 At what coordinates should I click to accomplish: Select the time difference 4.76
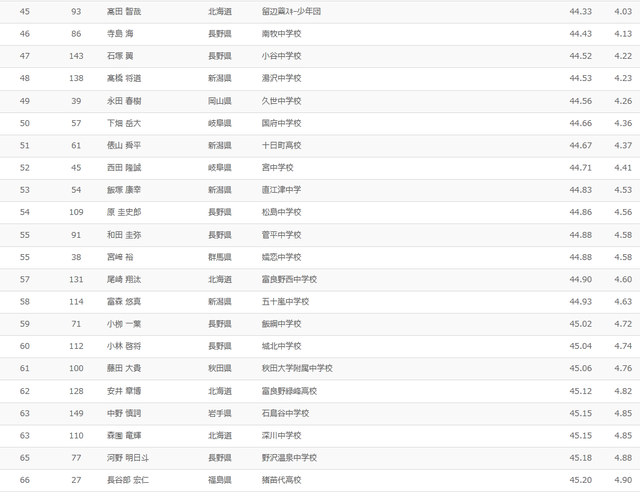click(x=623, y=368)
